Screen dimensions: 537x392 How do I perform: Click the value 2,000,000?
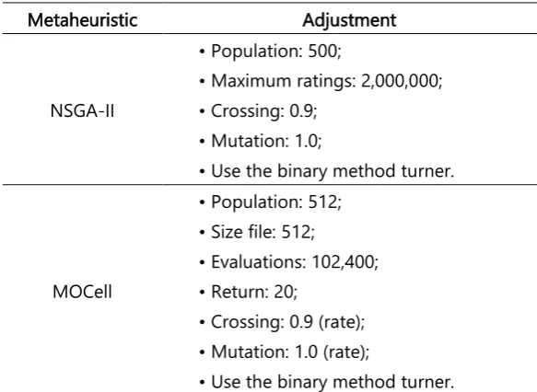[402, 81]
